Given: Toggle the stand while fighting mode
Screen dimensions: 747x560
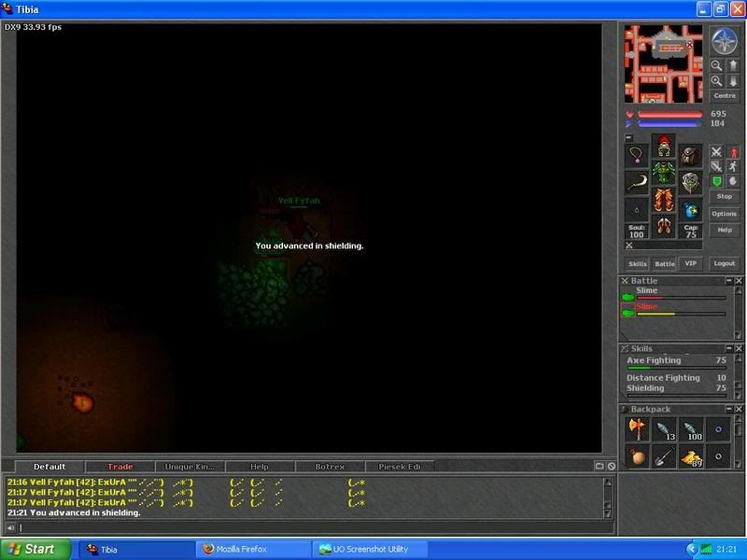Looking at the screenshot, I should [x=733, y=152].
